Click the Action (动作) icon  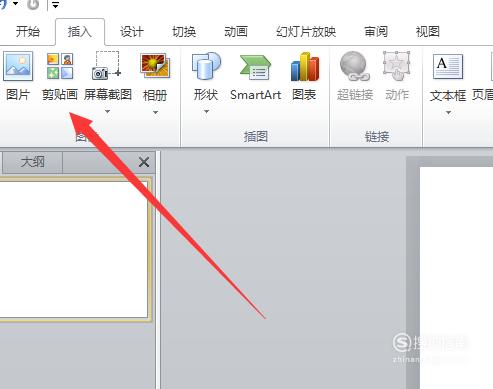point(396,66)
